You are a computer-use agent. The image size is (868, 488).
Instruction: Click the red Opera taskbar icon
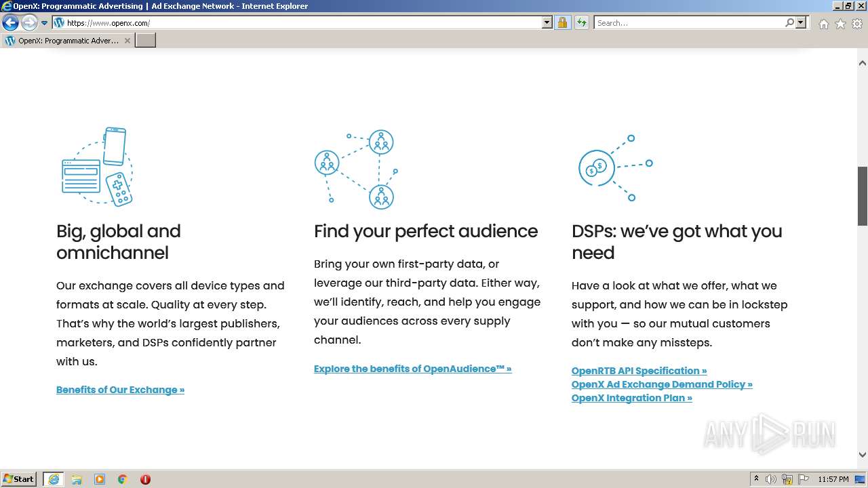click(x=145, y=479)
